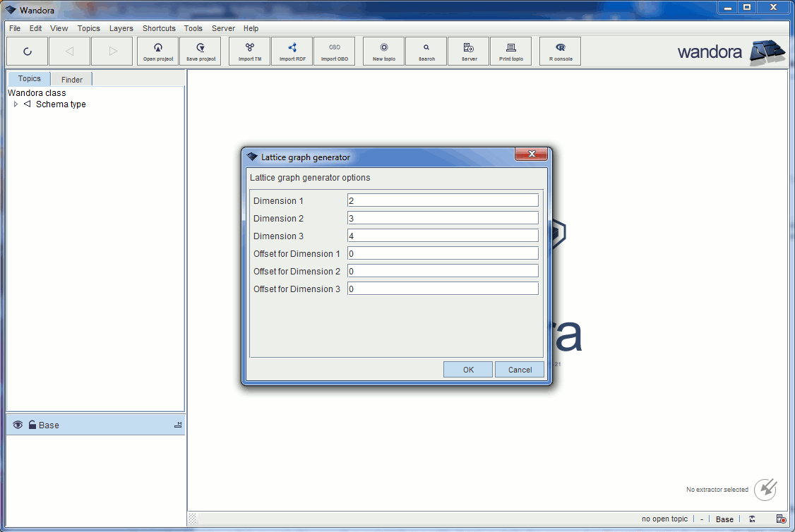Screen dimensions: 795x532
Task: Click the Offset for Dimension 2 field
Action: click(443, 271)
